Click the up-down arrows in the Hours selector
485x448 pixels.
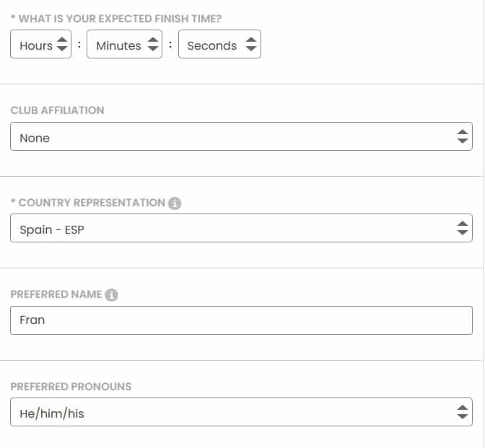62,45
